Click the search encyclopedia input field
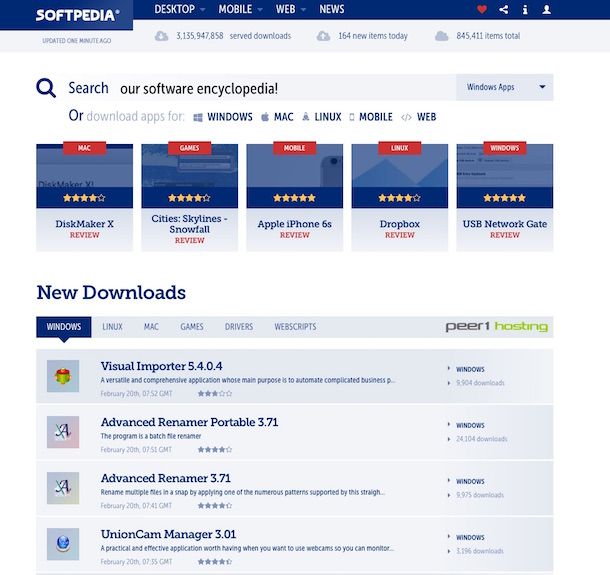 [286, 89]
